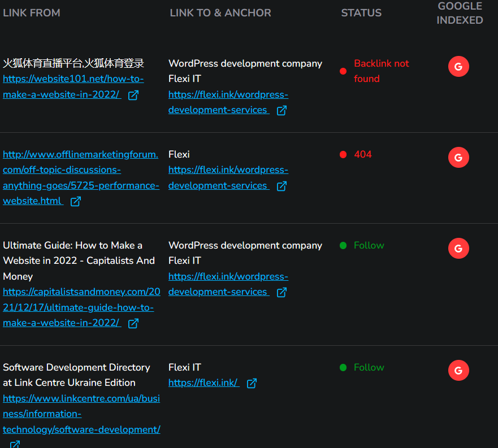This screenshot has width=498, height=448.
Task: Select first row anchor 'WordPress development company Flexi IT'
Action: 245,71
